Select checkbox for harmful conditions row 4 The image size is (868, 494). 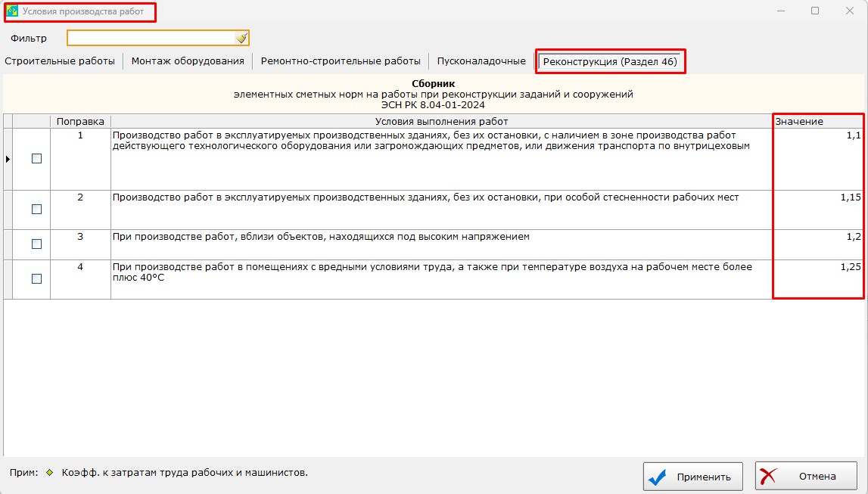pos(36,279)
